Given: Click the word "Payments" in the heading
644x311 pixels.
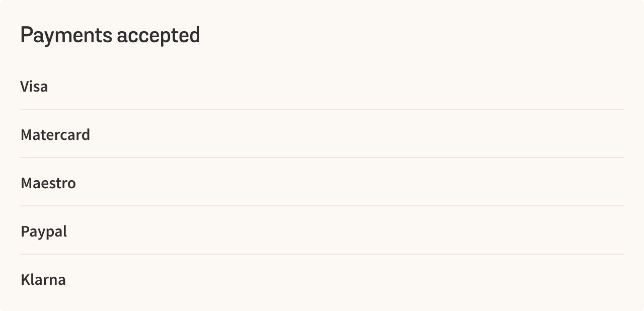Looking at the screenshot, I should [66, 36].
